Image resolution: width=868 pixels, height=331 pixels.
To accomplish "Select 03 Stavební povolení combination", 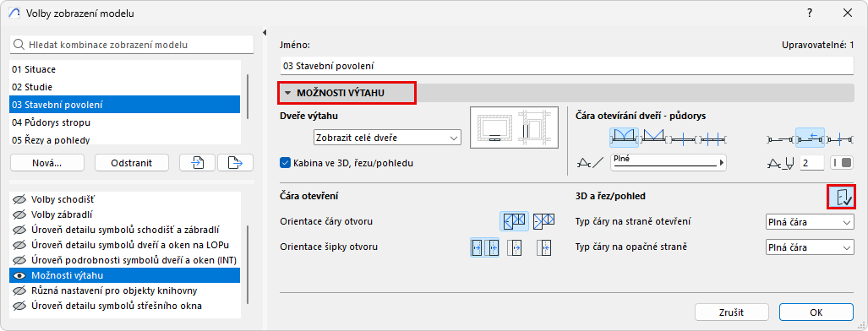I will click(124, 104).
